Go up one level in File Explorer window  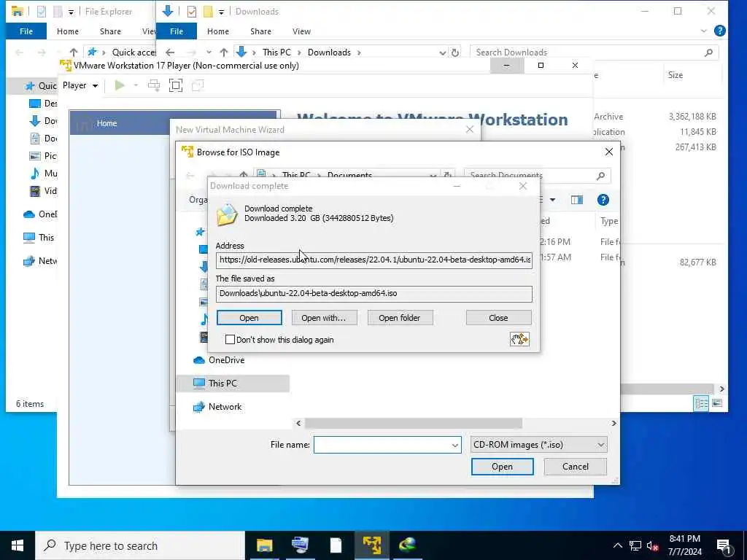point(74,52)
